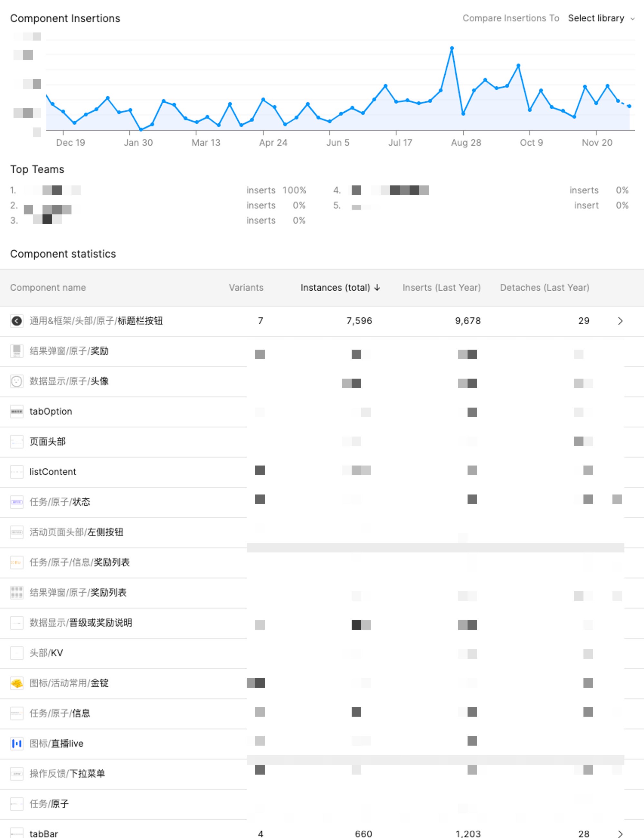Select the listContent component name

tap(53, 472)
